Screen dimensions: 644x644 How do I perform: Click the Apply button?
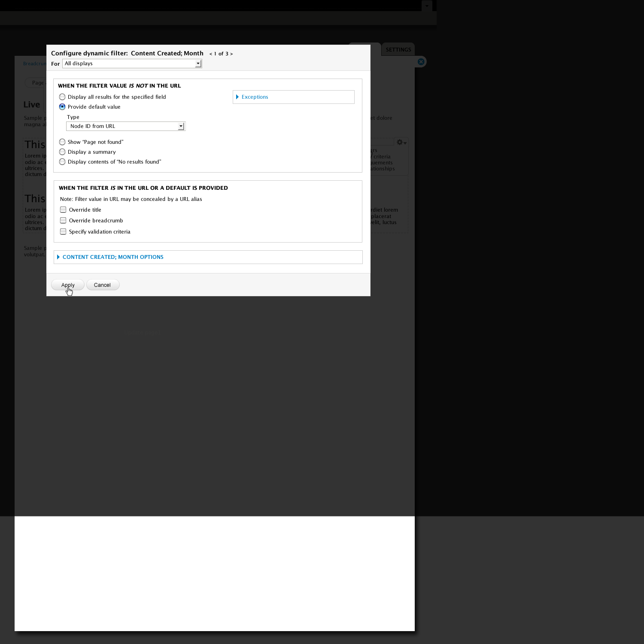(68, 285)
